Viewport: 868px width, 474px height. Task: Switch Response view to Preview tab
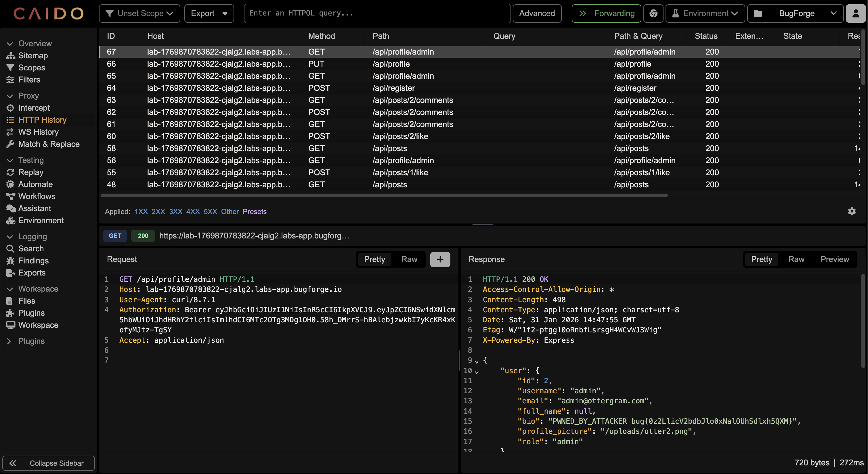(x=834, y=259)
